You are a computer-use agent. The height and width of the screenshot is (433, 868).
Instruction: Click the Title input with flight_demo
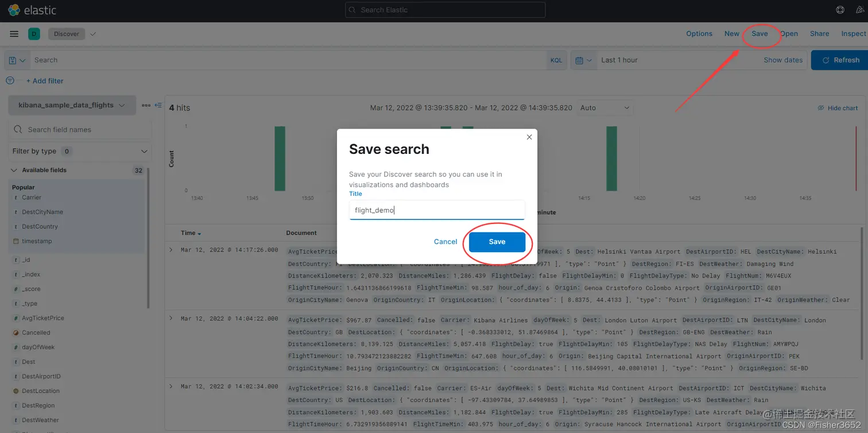[437, 210]
